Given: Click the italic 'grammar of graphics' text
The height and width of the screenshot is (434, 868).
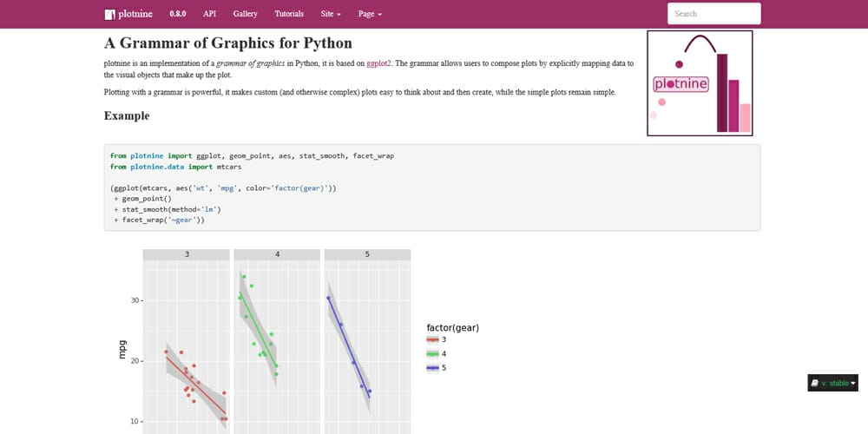Looking at the screenshot, I should [251, 63].
